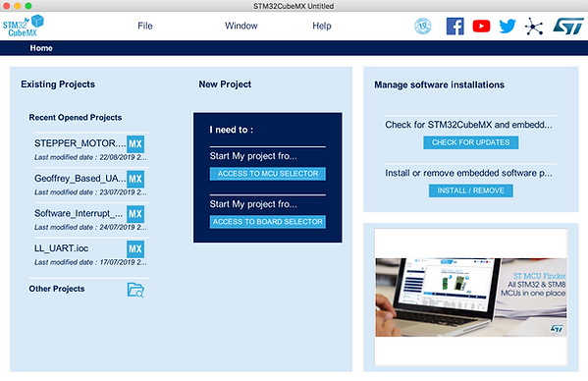Open the LL_UART.ioc recent project
588x381 pixels.
pos(62,248)
